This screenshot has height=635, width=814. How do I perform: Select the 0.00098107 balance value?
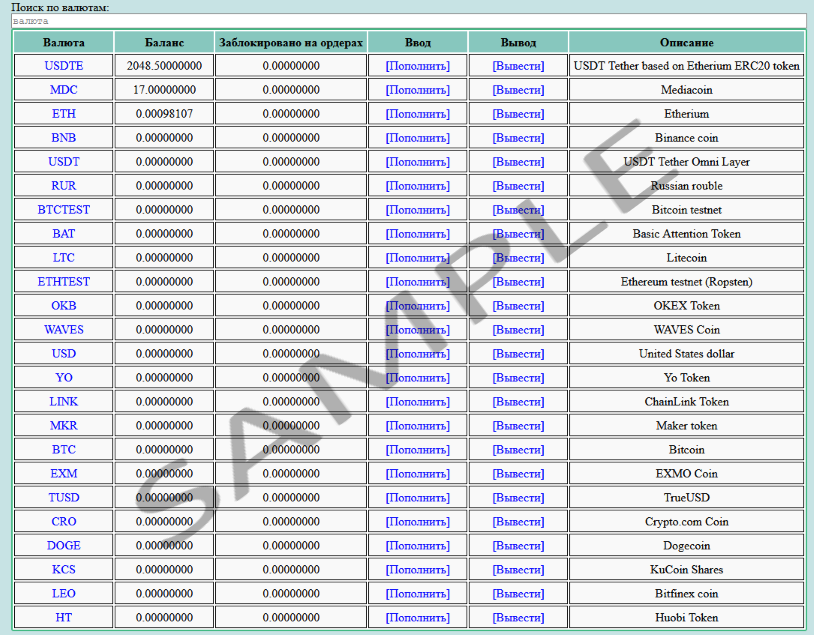click(x=164, y=114)
